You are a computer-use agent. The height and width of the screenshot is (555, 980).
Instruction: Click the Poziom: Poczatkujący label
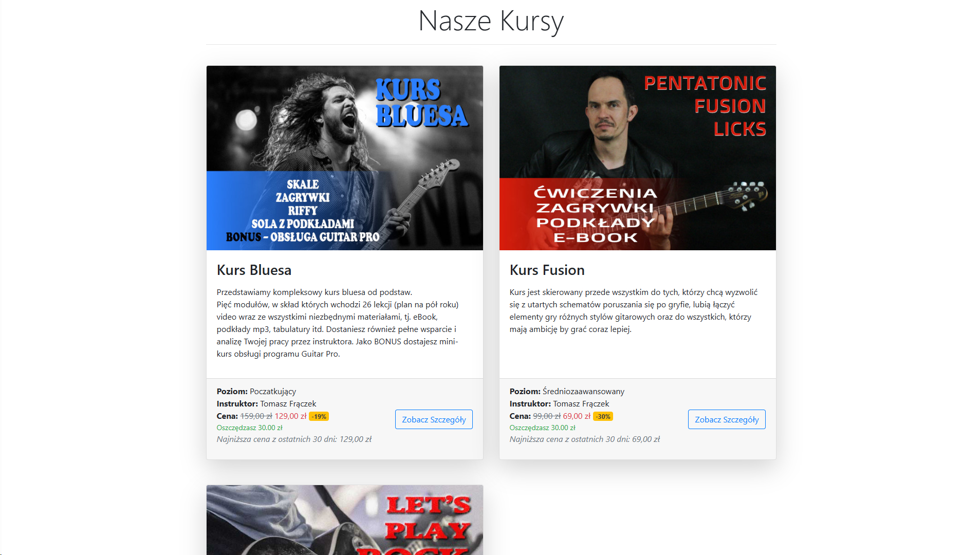tap(256, 392)
